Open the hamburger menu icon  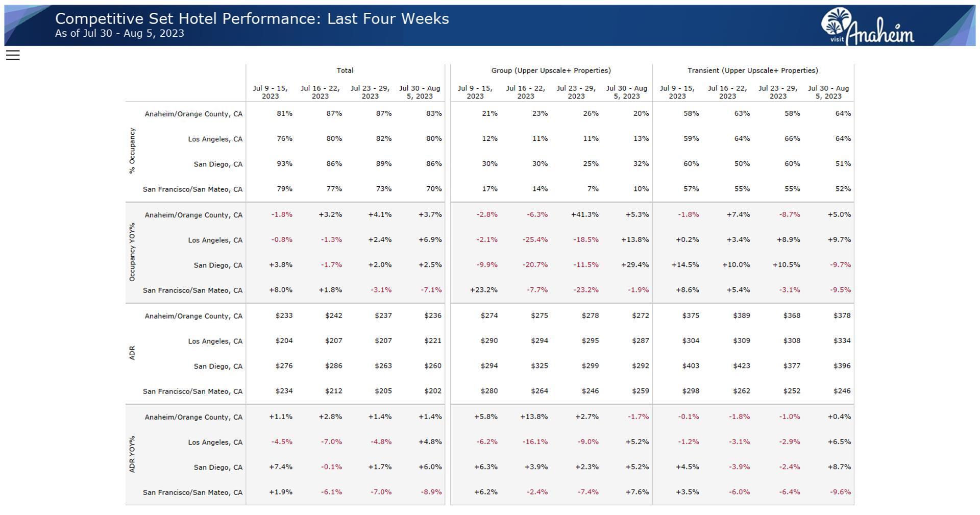coord(13,55)
